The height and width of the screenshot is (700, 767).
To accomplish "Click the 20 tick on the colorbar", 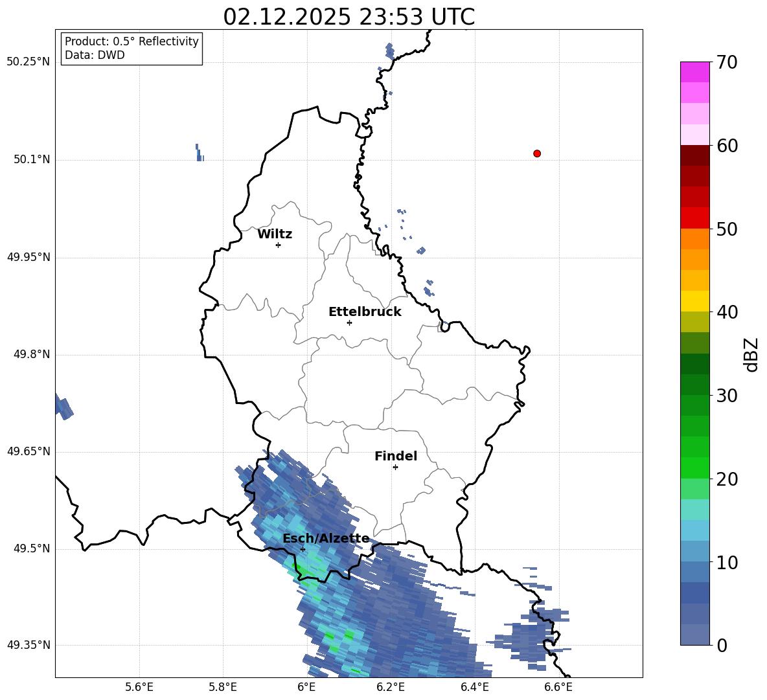I will [727, 479].
